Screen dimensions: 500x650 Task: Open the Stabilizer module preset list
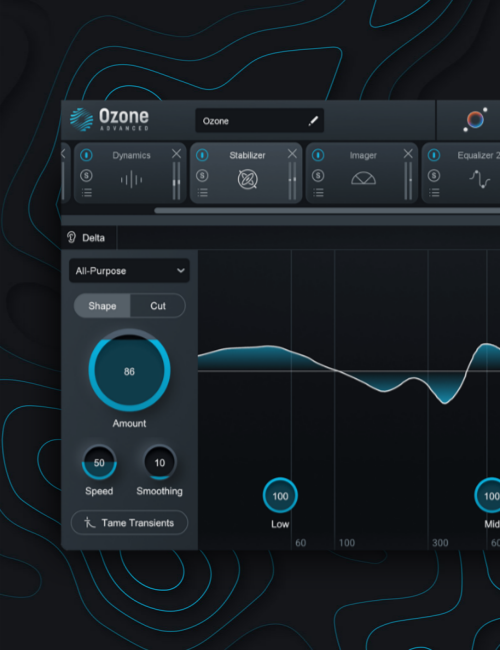click(203, 192)
